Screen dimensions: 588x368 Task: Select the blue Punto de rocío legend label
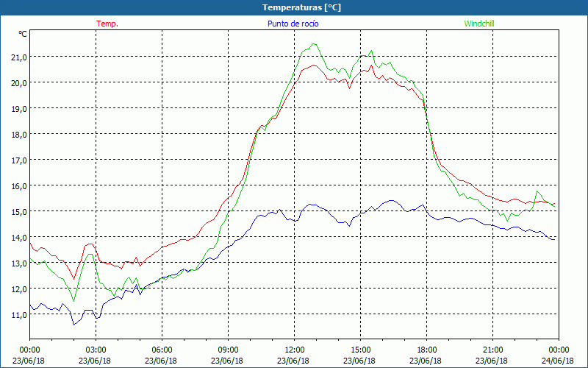click(293, 24)
